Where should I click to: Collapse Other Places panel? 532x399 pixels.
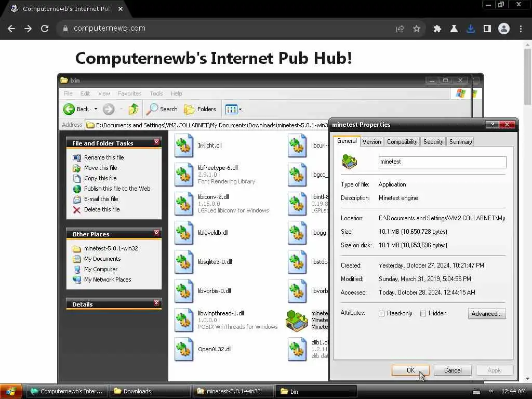coord(156,233)
